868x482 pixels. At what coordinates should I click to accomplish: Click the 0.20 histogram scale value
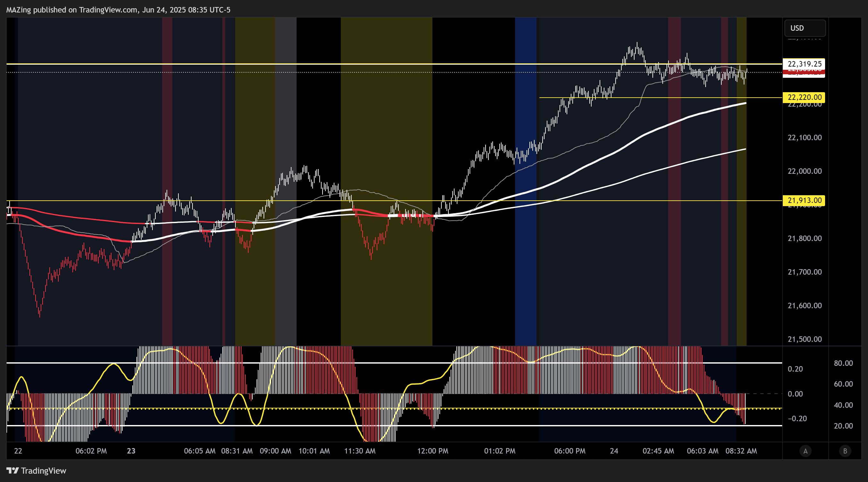tap(795, 369)
